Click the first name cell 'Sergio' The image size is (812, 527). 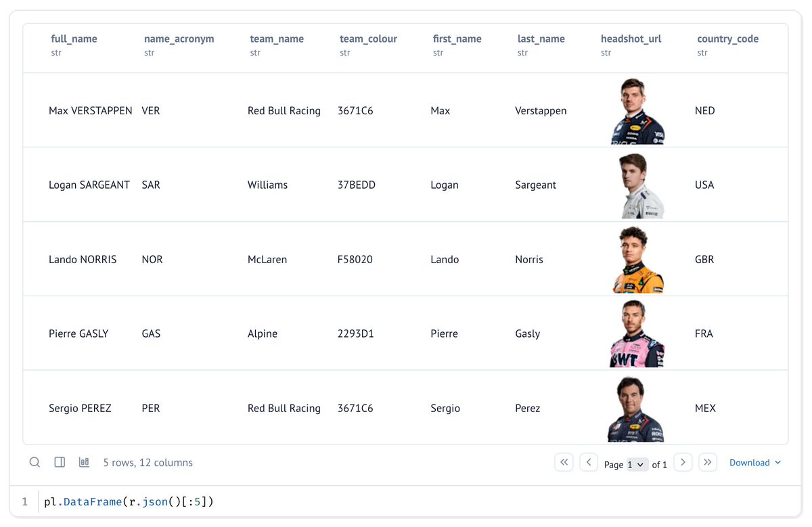tap(445, 408)
